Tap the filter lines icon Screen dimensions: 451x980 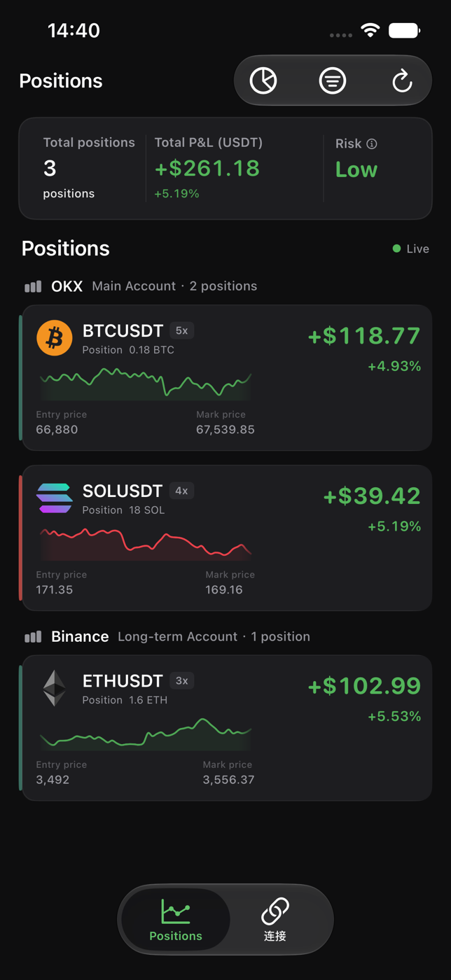tap(333, 80)
